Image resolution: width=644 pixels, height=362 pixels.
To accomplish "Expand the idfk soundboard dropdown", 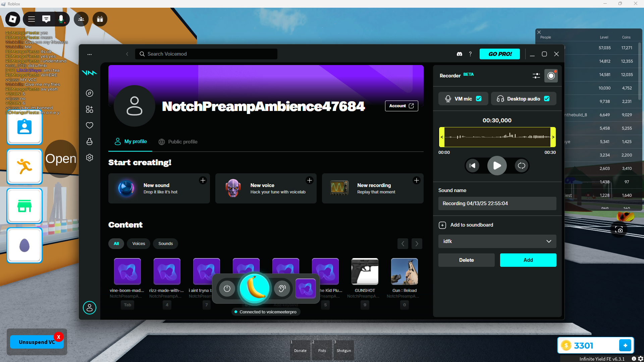I will [x=497, y=241].
